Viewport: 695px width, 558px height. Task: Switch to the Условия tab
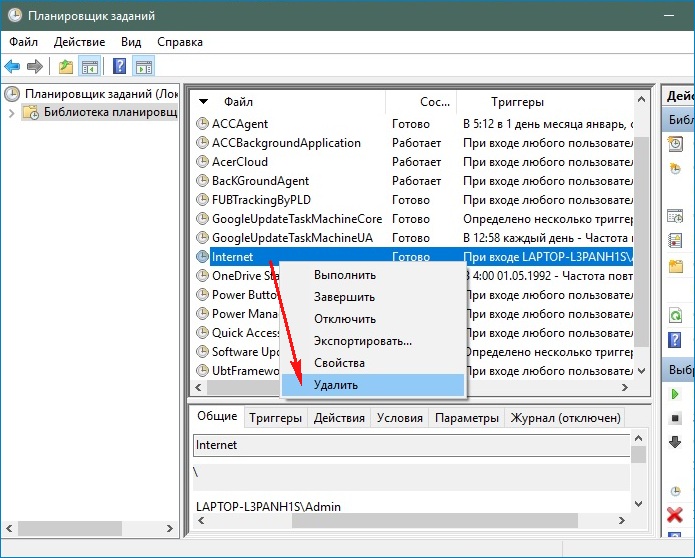click(x=400, y=418)
